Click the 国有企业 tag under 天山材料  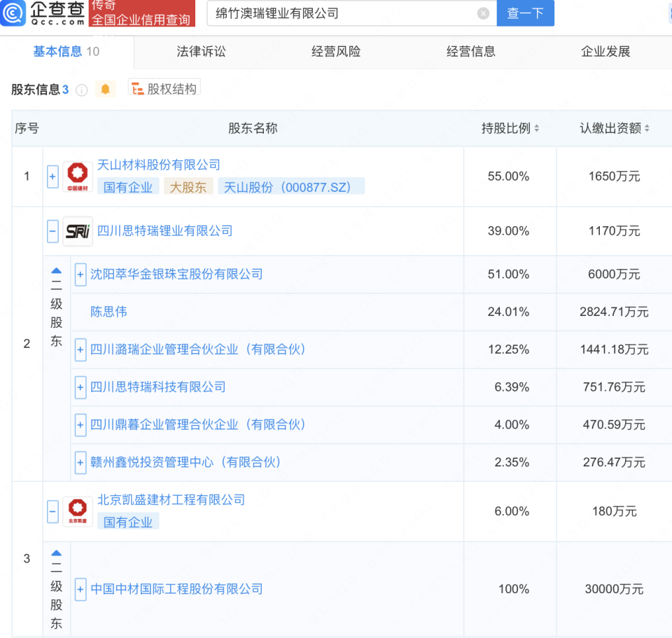(128, 187)
